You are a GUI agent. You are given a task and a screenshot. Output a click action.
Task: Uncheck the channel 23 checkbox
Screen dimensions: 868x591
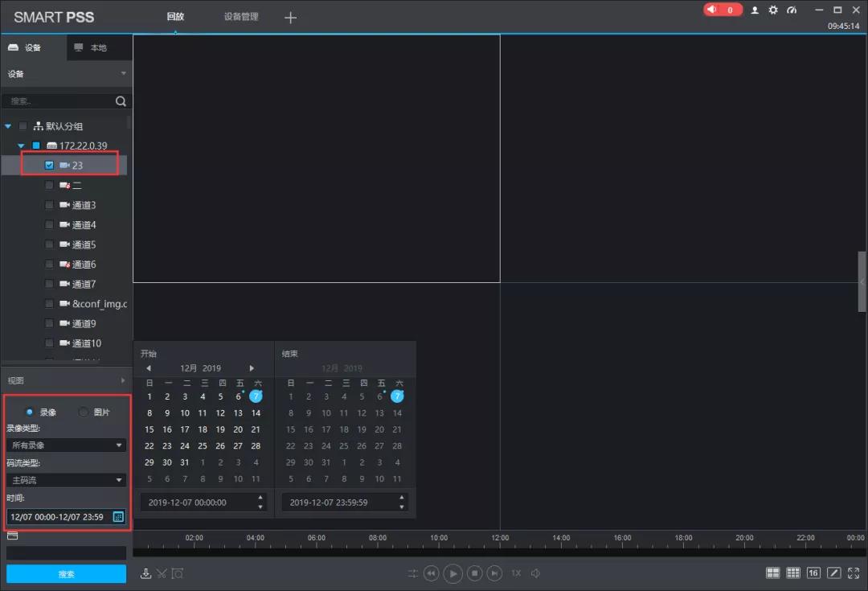(x=49, y=165)
